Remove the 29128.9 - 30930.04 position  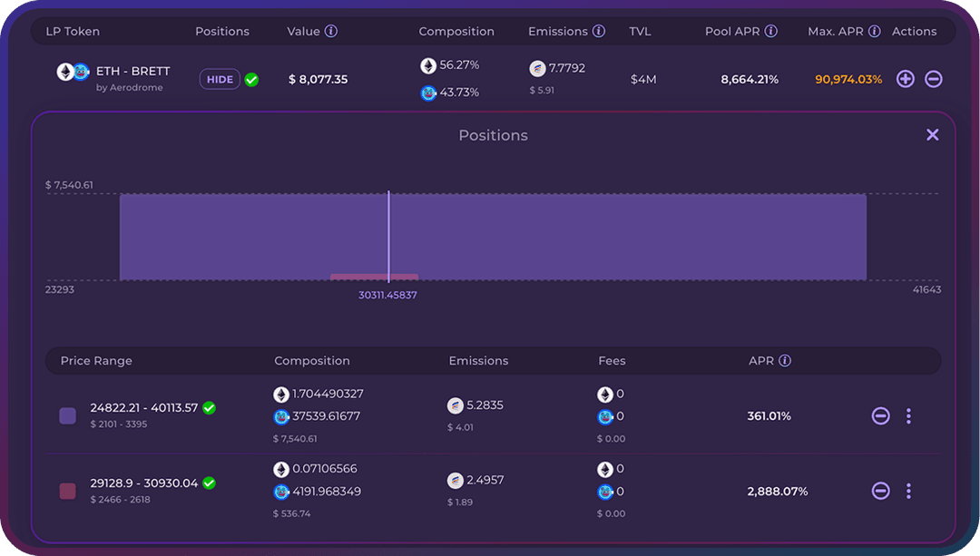(880, 491)
